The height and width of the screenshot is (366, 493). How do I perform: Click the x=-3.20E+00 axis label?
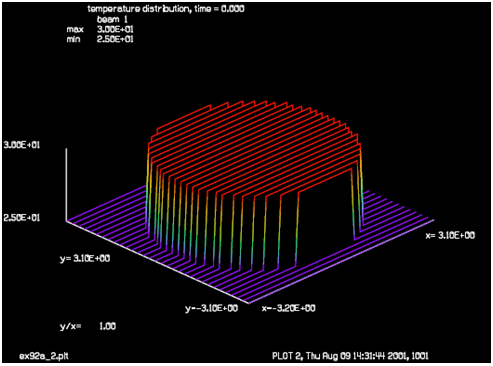tap(289, 308)
